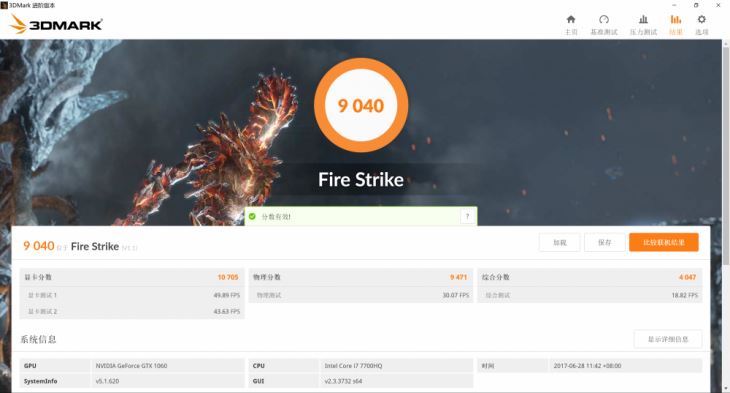Click the large Fire Strike title
Screen dimensions: 730x393
coord(361,180)
